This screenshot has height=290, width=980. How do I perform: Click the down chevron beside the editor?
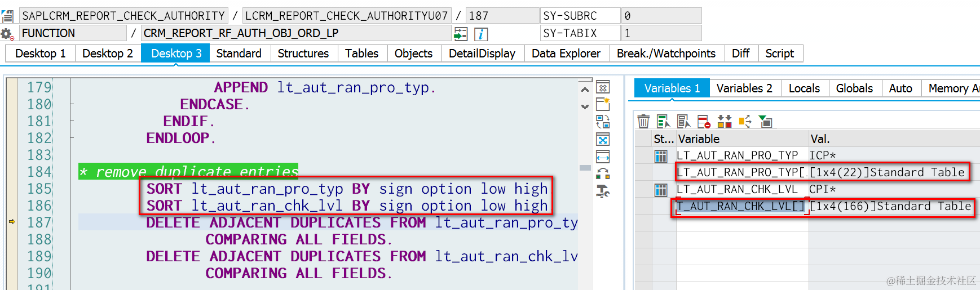click(585, 106)
